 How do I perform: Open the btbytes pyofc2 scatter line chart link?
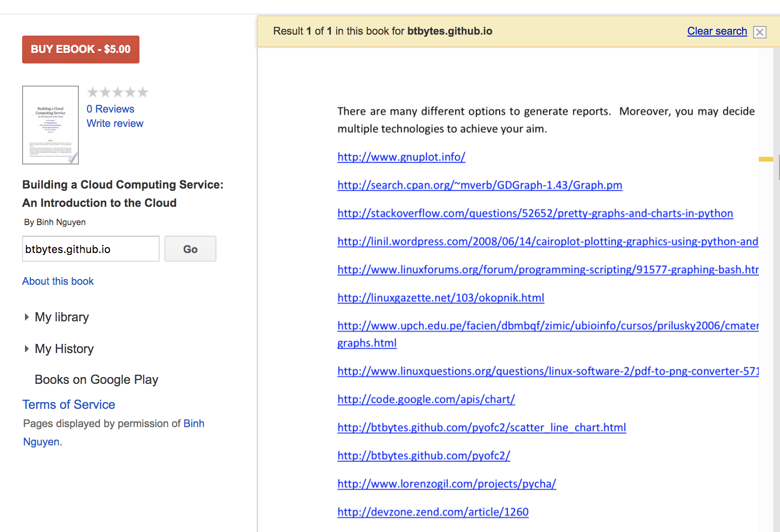tap(481, 428)
